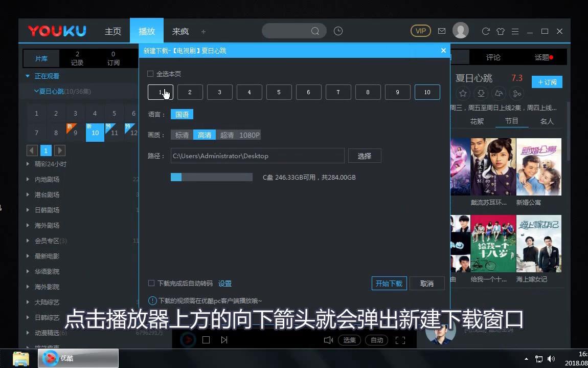
Task: Select 1080P video quality
Action: pyautogui.click(x=251, y=135)
